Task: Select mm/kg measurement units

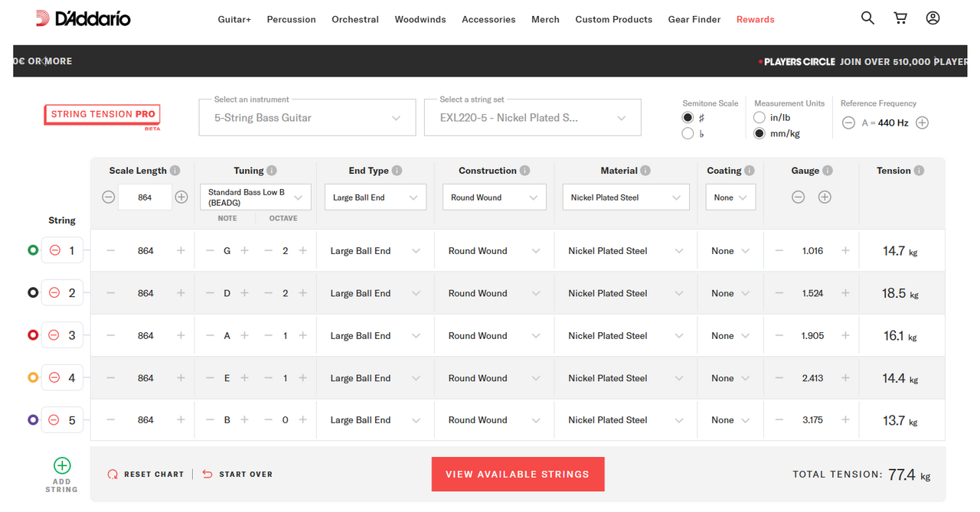Action: 759,133
